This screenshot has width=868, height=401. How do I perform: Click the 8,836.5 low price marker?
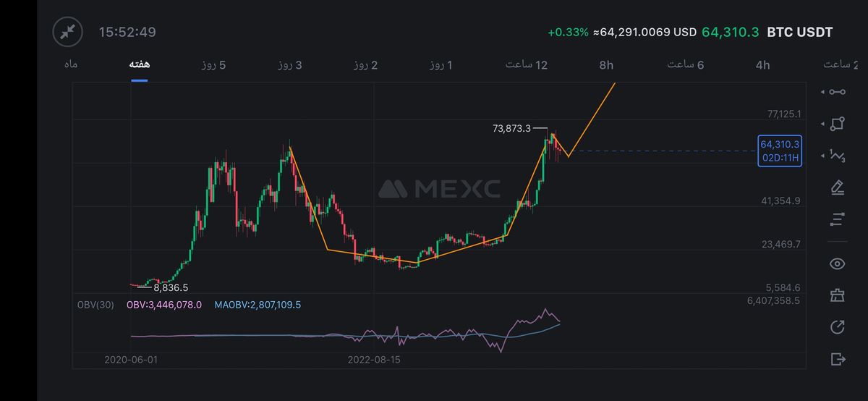[x=171, y=287]
